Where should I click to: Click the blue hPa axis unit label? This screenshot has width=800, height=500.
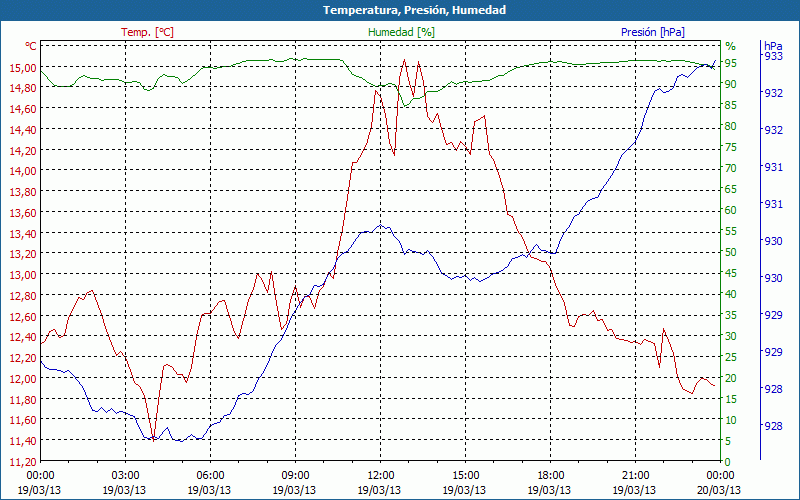773,46
